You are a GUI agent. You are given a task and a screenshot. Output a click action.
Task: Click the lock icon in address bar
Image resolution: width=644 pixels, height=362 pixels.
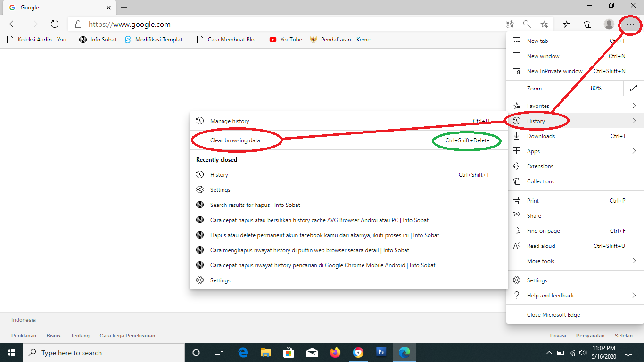(78, 25)
